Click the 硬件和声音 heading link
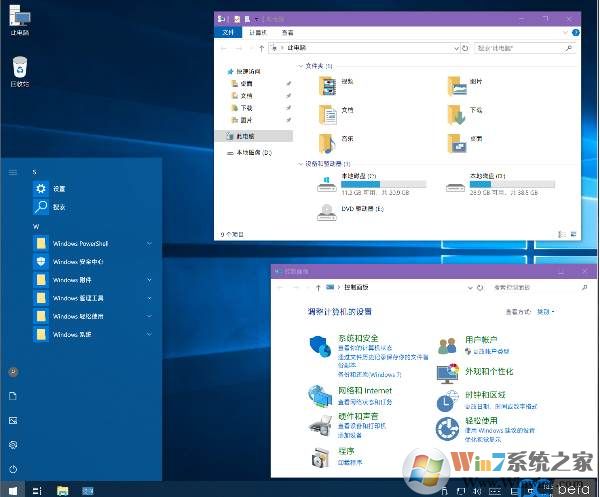 coord(358,415)
